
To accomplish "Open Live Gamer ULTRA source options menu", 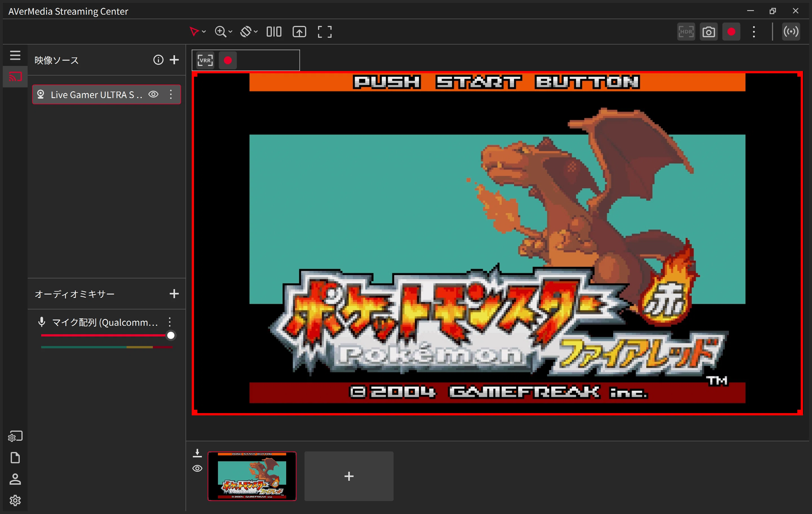I will point(171,94).
